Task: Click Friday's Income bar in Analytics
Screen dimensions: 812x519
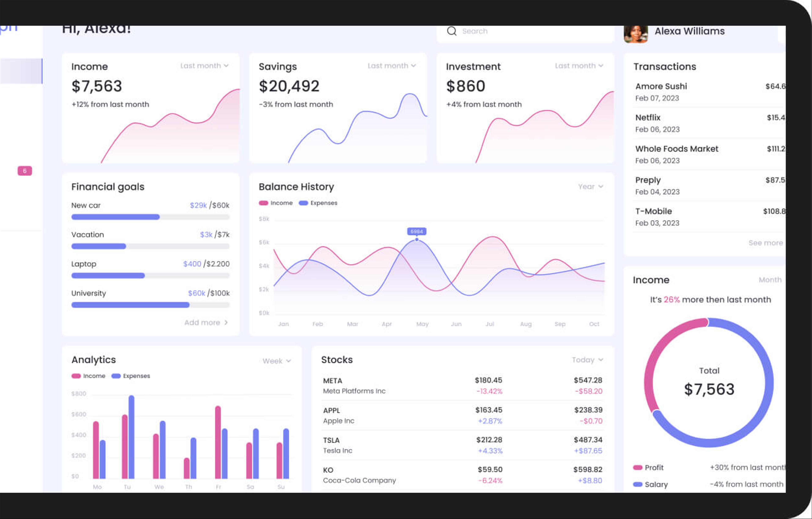Action: (218, 442)
